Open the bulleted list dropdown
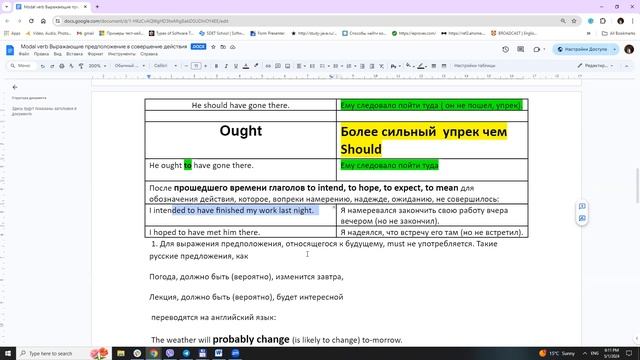 click(x=338, y=66)
